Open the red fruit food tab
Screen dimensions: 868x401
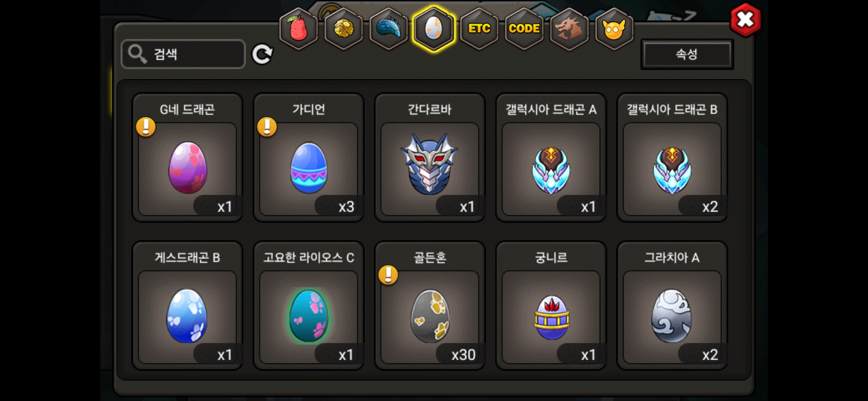pos(299,29)
